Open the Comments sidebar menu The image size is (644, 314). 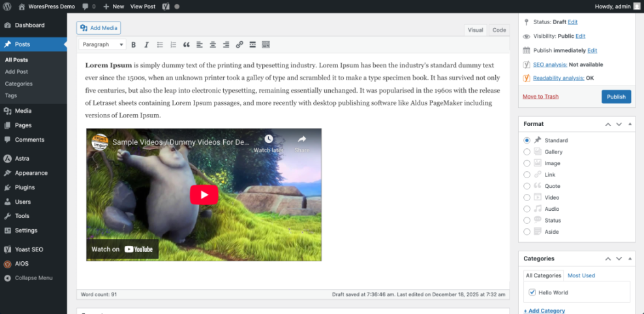33,140
